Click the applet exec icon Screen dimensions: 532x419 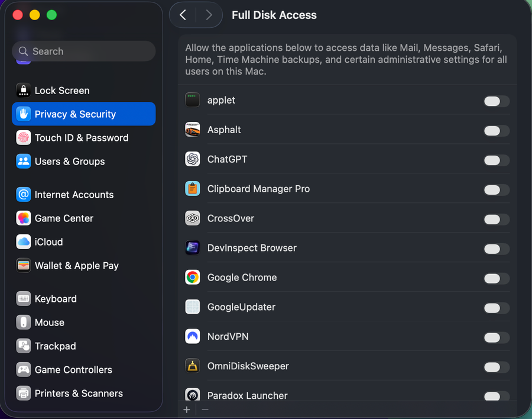(192, 100)
